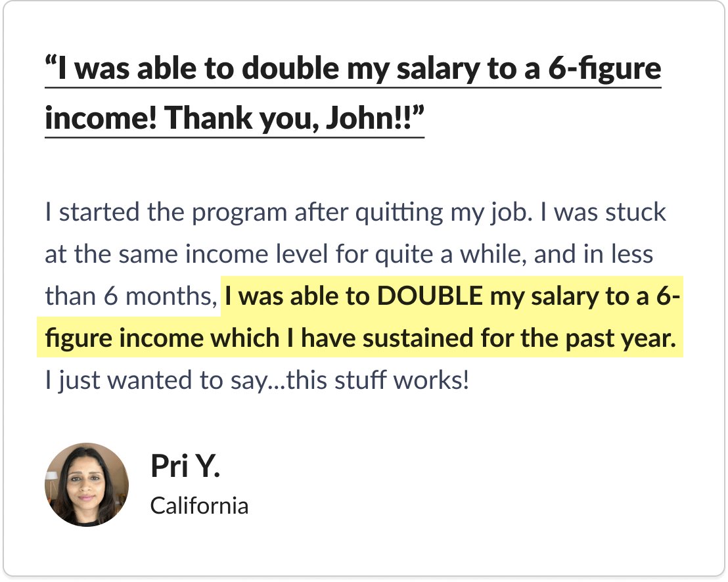Click headline line "income! Thank you, John!!"
728x582 pixels.
click(235, 118)
